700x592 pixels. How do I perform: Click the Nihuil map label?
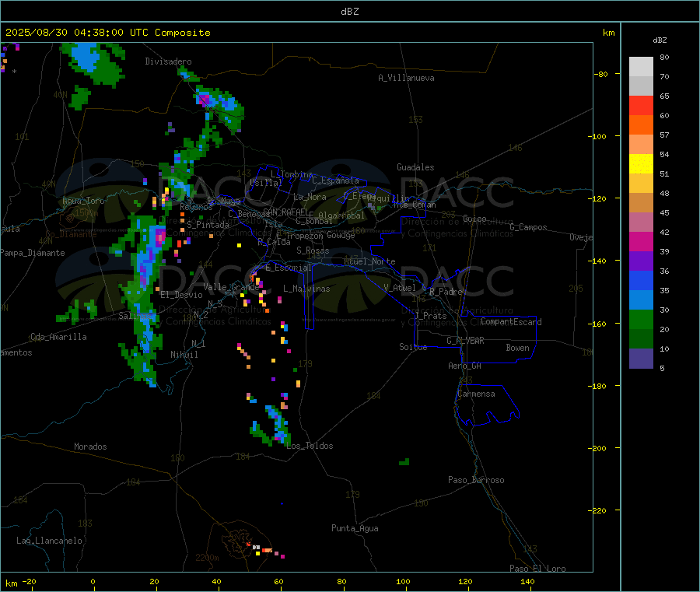coord(184,355)
